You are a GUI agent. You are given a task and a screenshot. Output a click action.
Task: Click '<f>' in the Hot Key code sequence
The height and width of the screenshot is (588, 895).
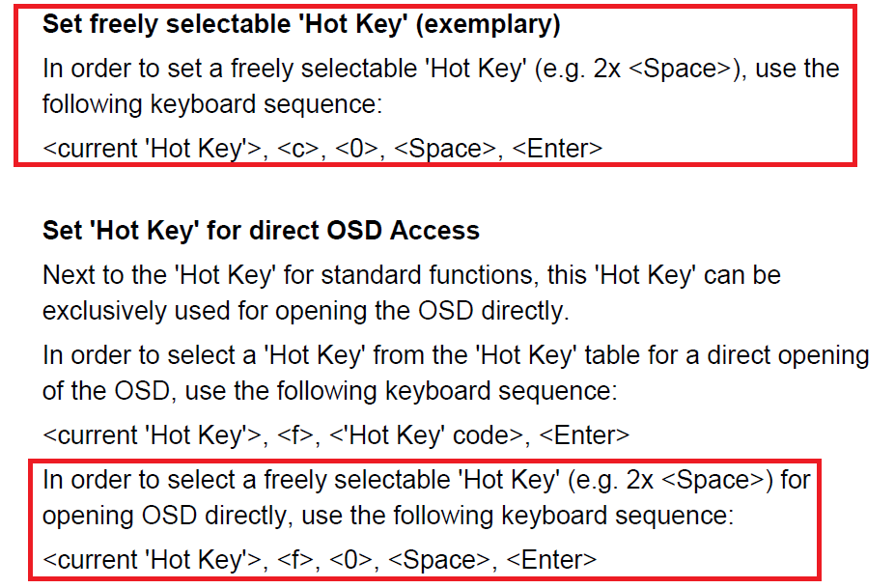click(x=295, y=435)
